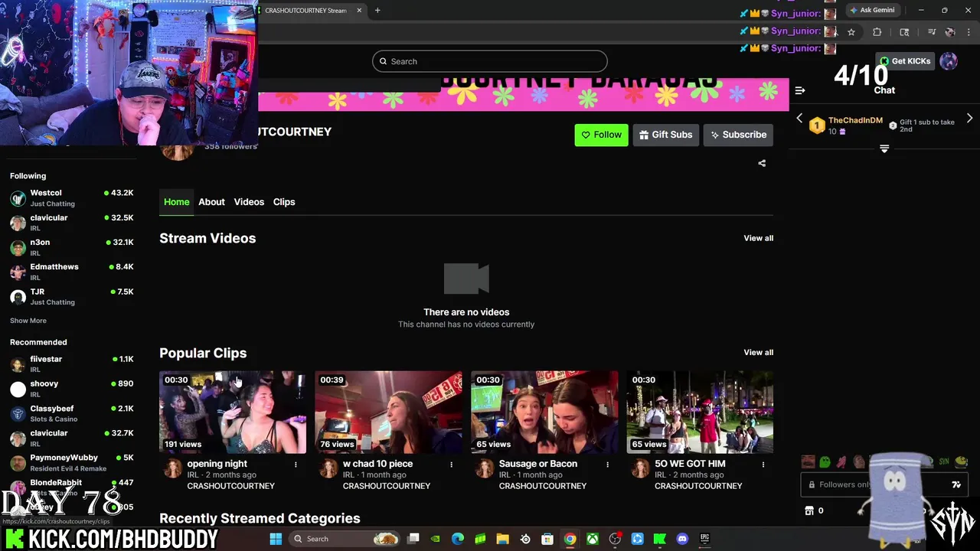Click the share icon on the channel page
The height and width of the screenshot is (551, 980).
click(762, 163)
